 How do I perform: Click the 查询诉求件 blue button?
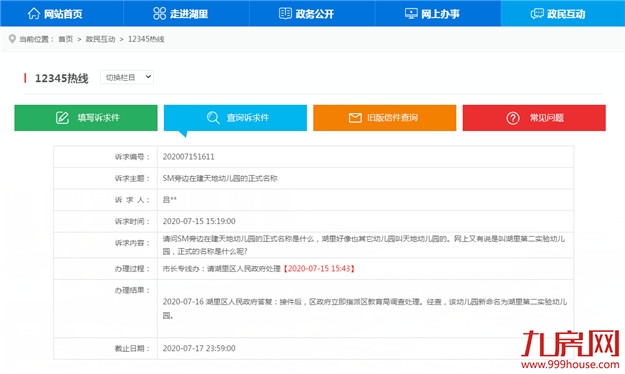[x=235, y=118]
